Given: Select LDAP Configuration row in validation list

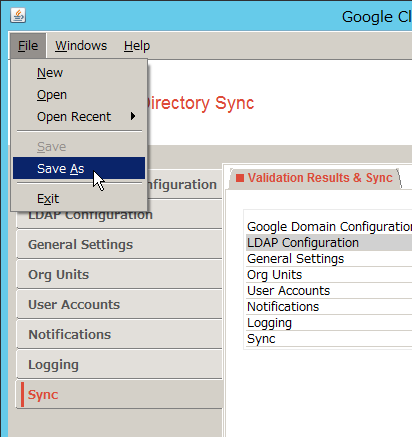Looking at the screenshot, I should click(329, 243).
